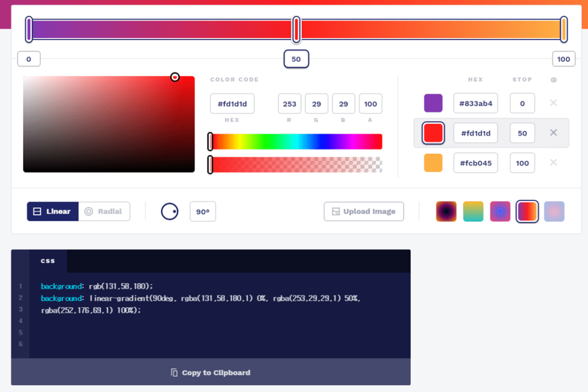Click the Upload Image button
This screenshot has height=392, width=588.
(363, 211)
